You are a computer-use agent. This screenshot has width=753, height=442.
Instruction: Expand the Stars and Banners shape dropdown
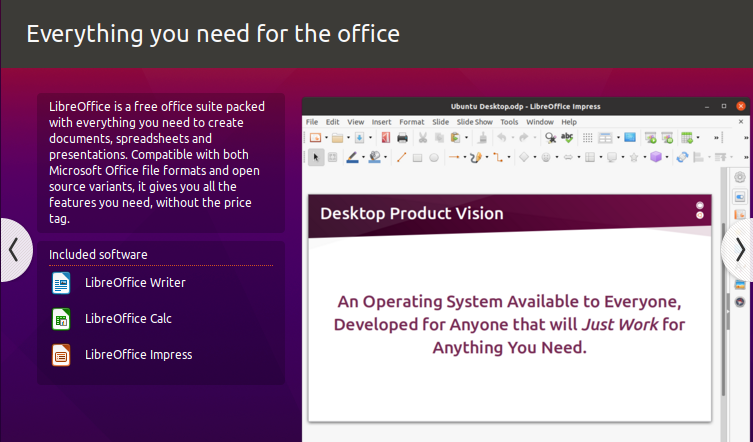(x=641, y=158)
